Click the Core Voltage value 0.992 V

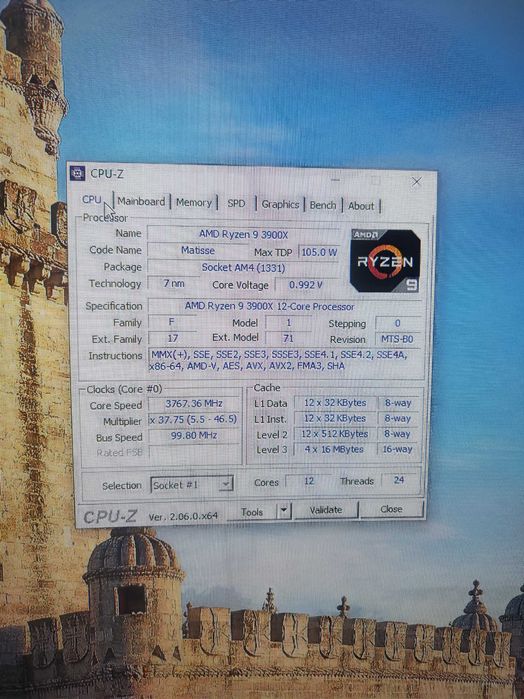pyautogui.click(x=306, y=284)
